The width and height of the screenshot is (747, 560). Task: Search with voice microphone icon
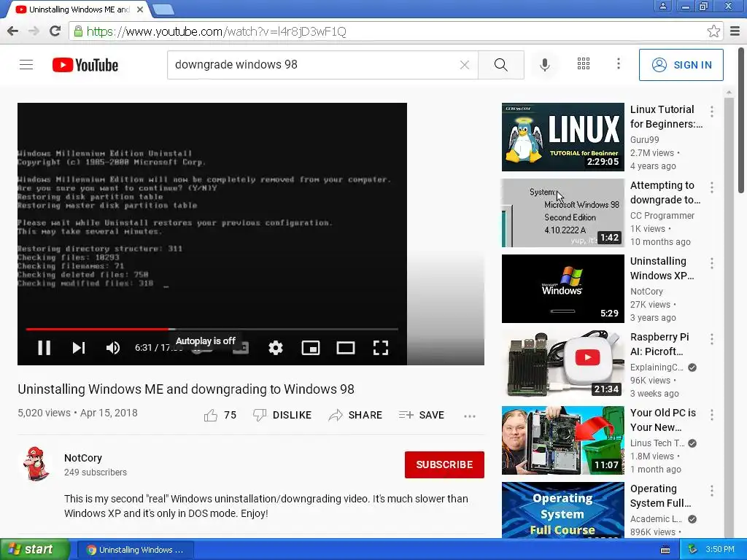(544, 65)
